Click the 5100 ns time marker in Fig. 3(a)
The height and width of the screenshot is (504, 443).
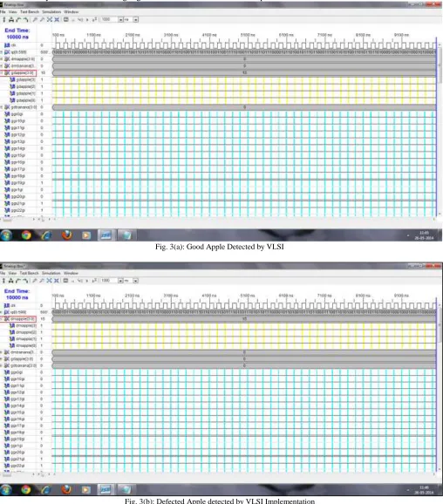point(248,35)
